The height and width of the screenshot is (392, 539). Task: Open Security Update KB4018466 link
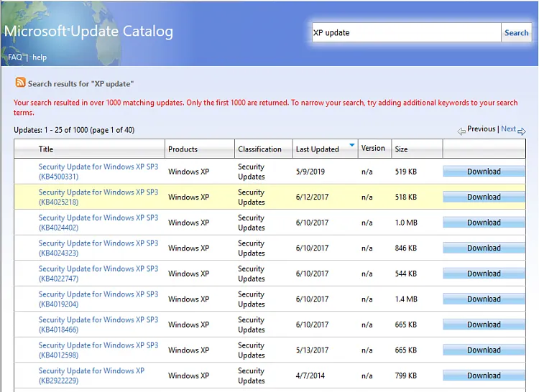pos(98,325)
